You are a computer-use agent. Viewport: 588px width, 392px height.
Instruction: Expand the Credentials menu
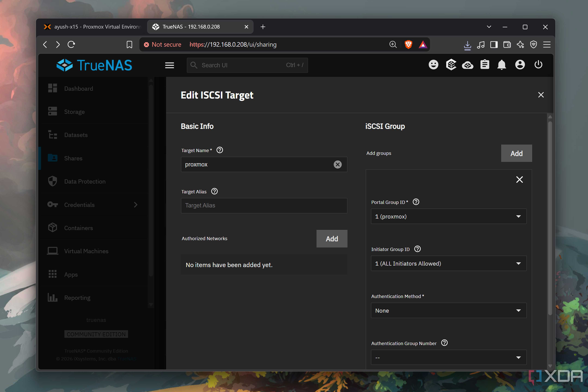[x=93, y=205]
